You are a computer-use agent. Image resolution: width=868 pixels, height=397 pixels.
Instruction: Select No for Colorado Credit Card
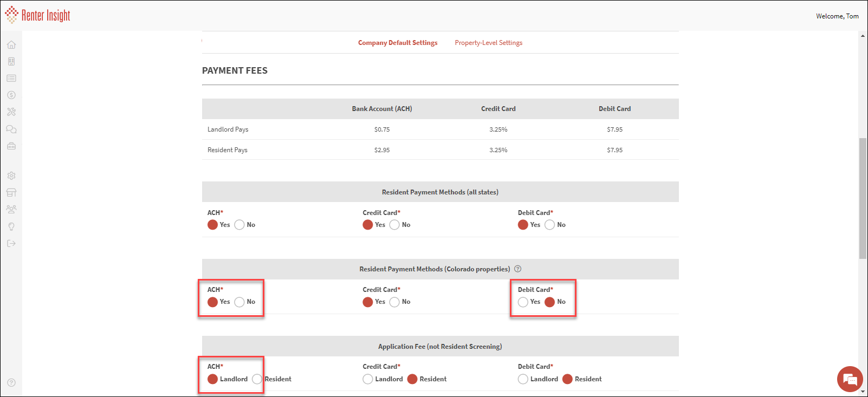(394, 302)
